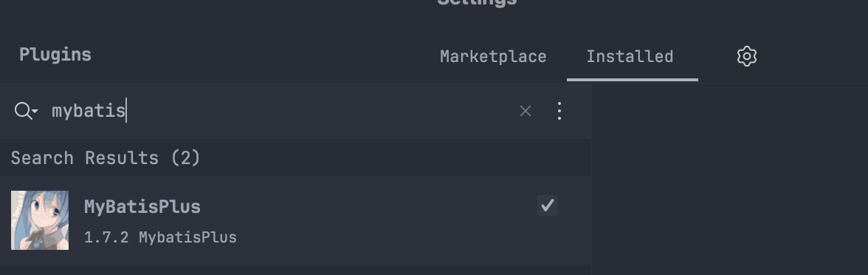The height and width of the screenshot is (275, 868).
Task: Click the Settings window title
Action: click(x=477, y=2)
